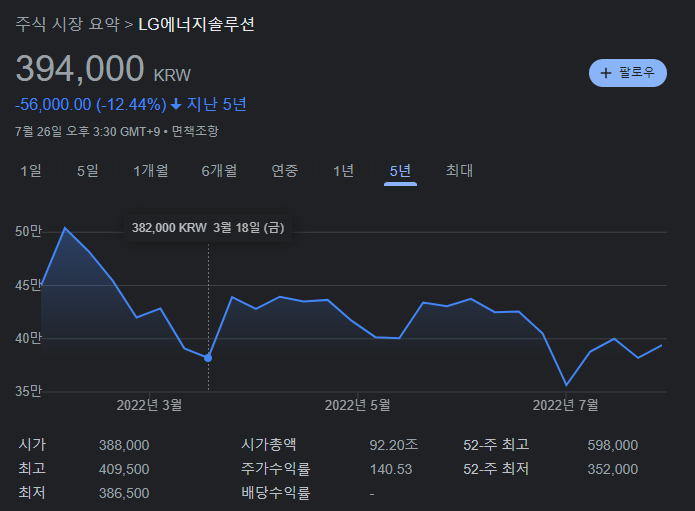Screen dimensions: 695x511
Task: Show the 최대 range tab
Action: [x=459, y=171]
